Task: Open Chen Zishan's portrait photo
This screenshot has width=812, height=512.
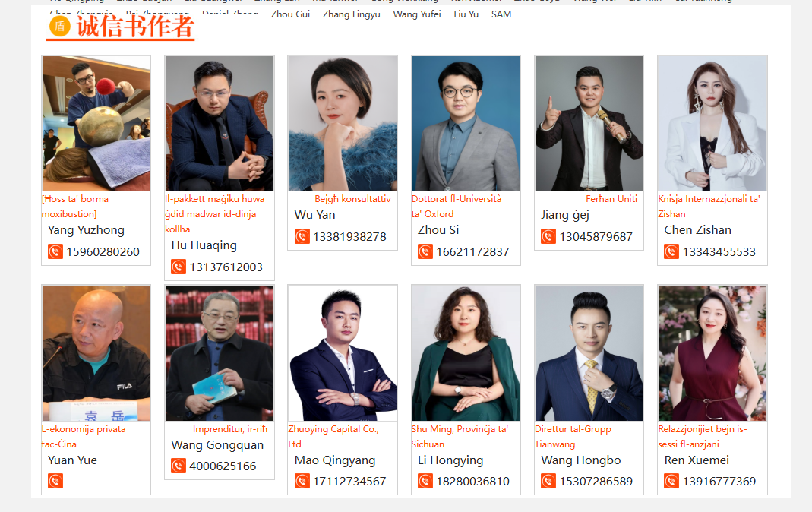Action: point(712,123)
